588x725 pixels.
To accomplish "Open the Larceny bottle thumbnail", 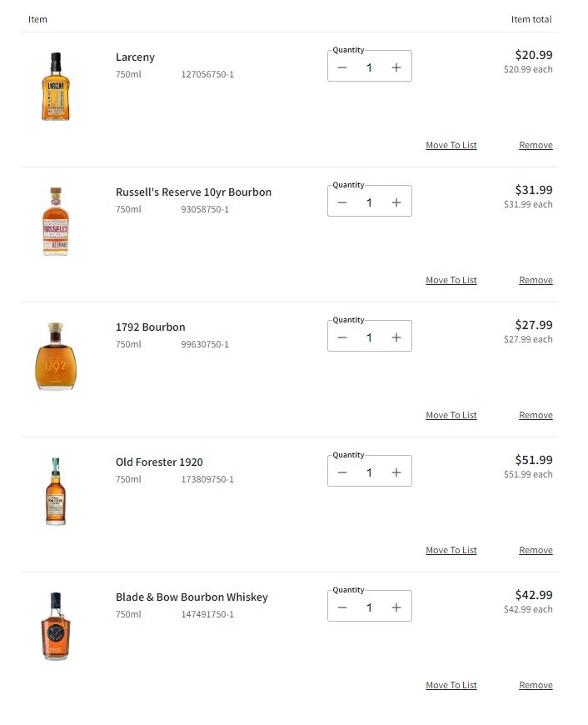I will click(x=55, y=87).
